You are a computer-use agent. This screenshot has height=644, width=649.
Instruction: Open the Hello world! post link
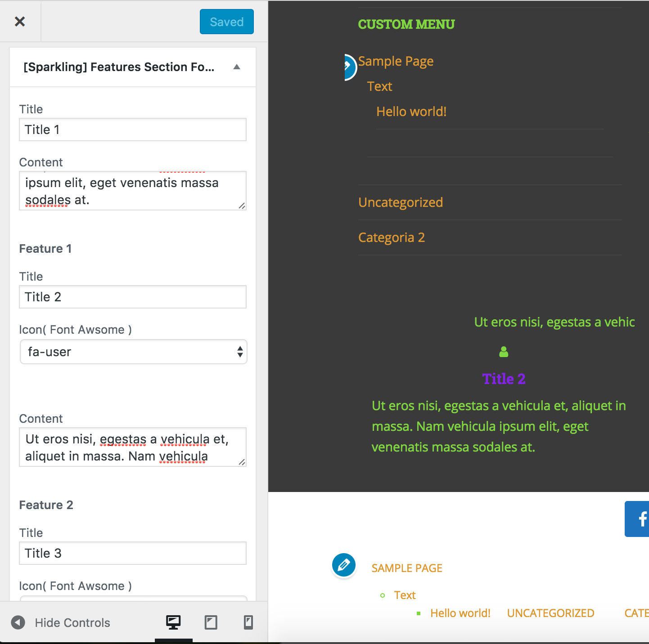click(411, 111)
